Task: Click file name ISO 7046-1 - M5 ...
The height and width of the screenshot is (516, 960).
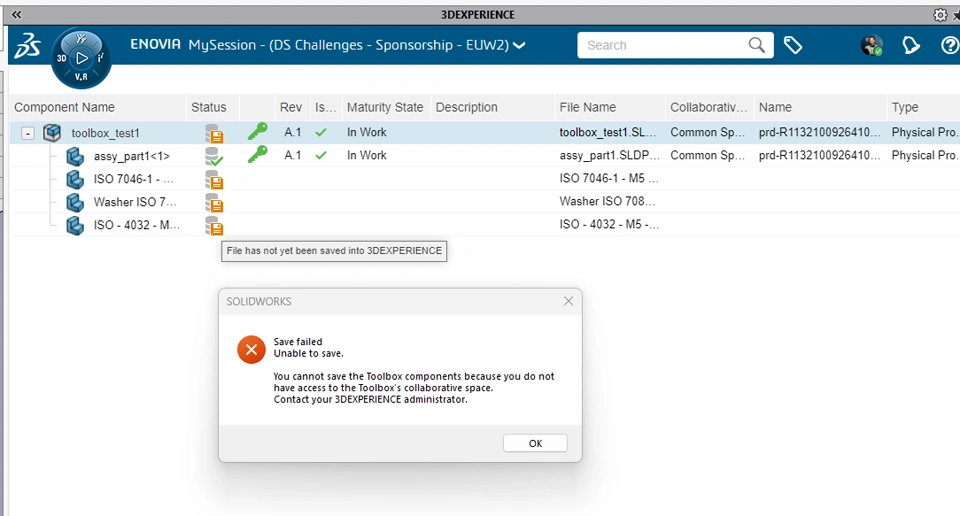Action: click(609, 178)
